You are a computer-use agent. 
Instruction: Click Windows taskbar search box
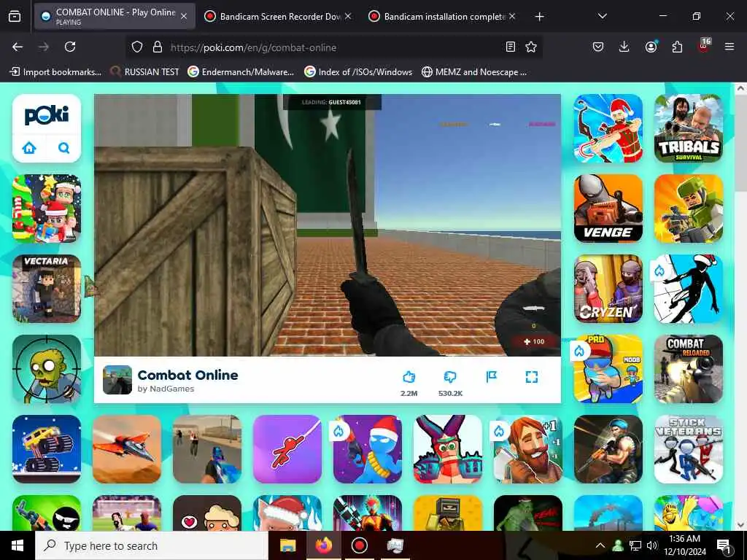pos(152,545)
